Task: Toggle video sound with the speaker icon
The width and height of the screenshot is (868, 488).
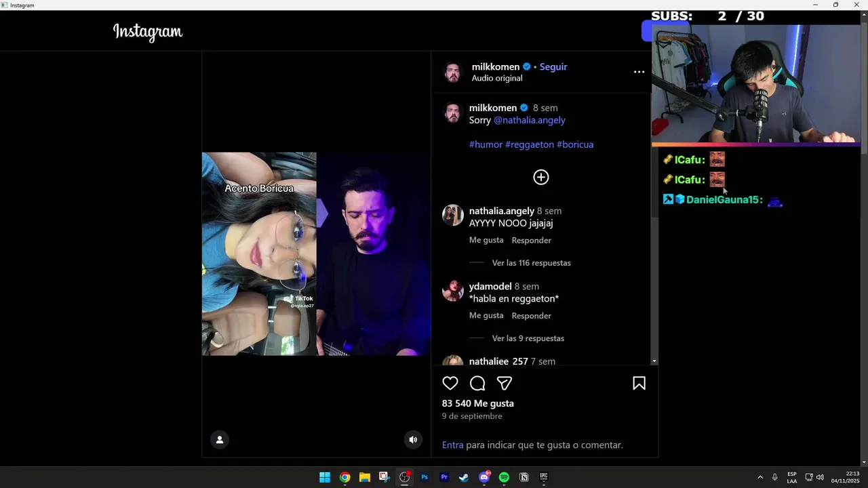Action: point(413,440)
